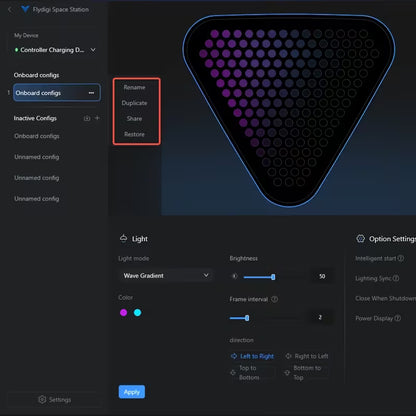Click the back arrow beside Flydigi logo
Viewport: 416px width, 416px height.
10,10
